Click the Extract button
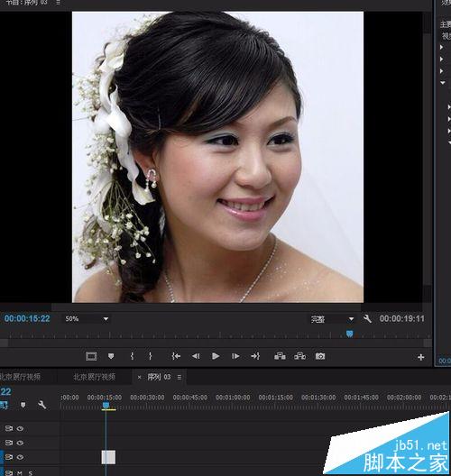Image resolution: width=451 pixels, height=476 pixels. (x=299, y=356)
